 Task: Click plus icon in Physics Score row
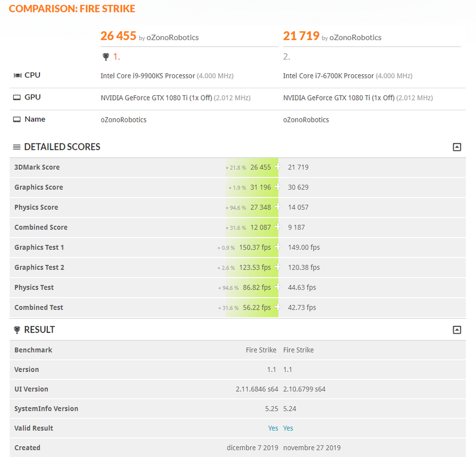[278, 207]
